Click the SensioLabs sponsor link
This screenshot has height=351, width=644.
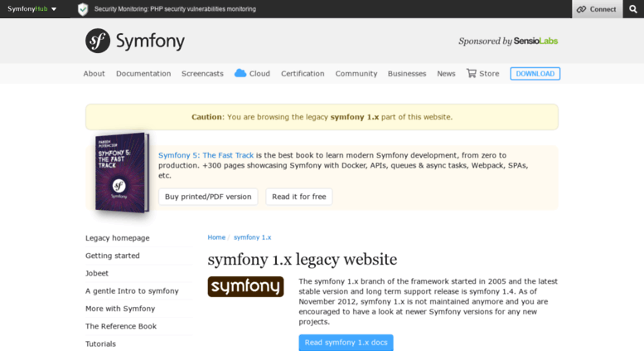pos(535,41)
